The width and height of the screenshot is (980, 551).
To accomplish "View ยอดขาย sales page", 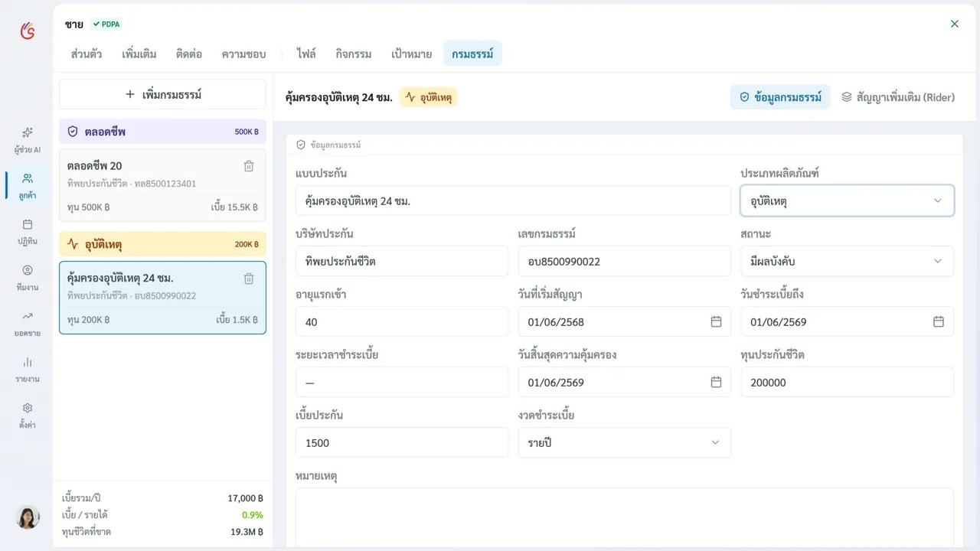I will [28, 323].
